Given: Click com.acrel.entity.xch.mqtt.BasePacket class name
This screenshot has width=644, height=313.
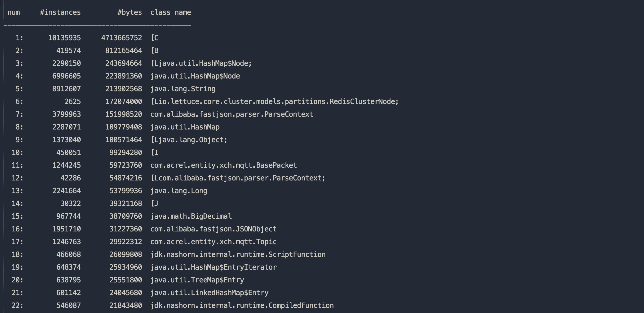Looking at the screenshot, I should (224, 165).
